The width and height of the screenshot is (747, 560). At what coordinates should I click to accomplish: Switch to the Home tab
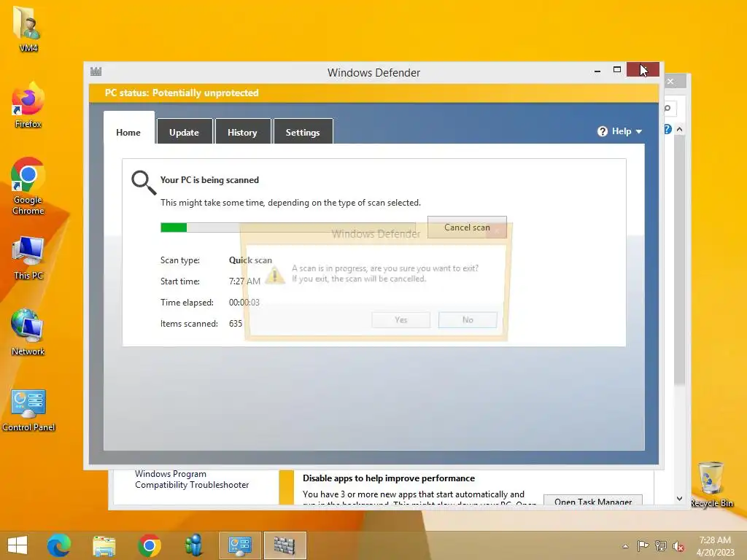click(128, 128)
